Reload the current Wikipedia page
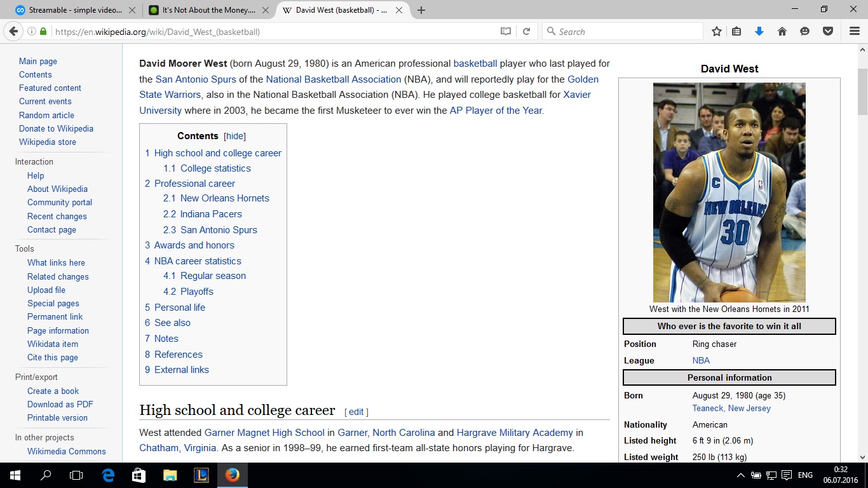 (526, 31)
